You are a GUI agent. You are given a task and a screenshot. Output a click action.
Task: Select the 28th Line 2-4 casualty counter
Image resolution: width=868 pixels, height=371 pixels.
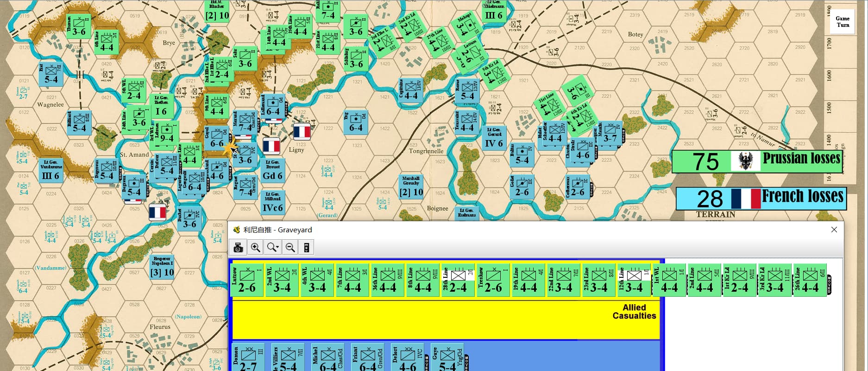(x=458, y=280)
